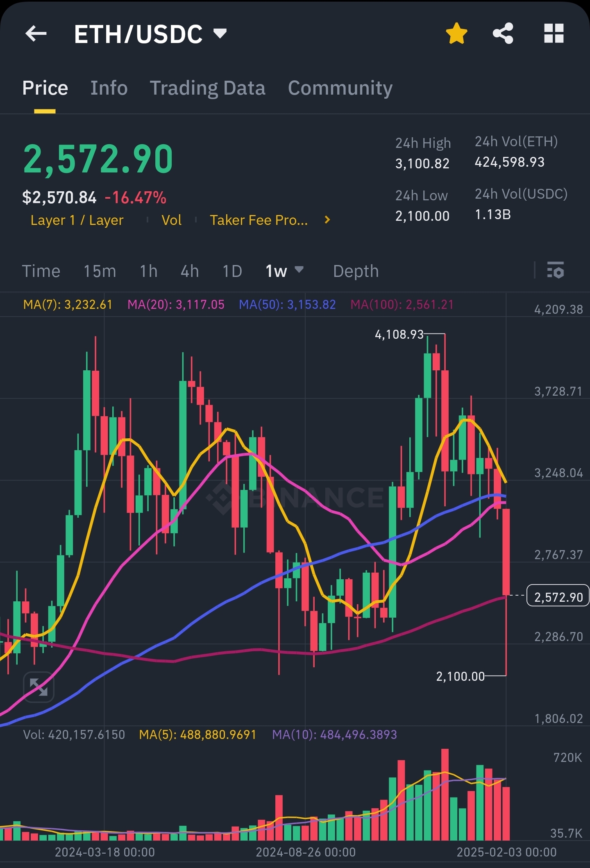
Task: Tap the back arrow icon
Action: [36, 34]
